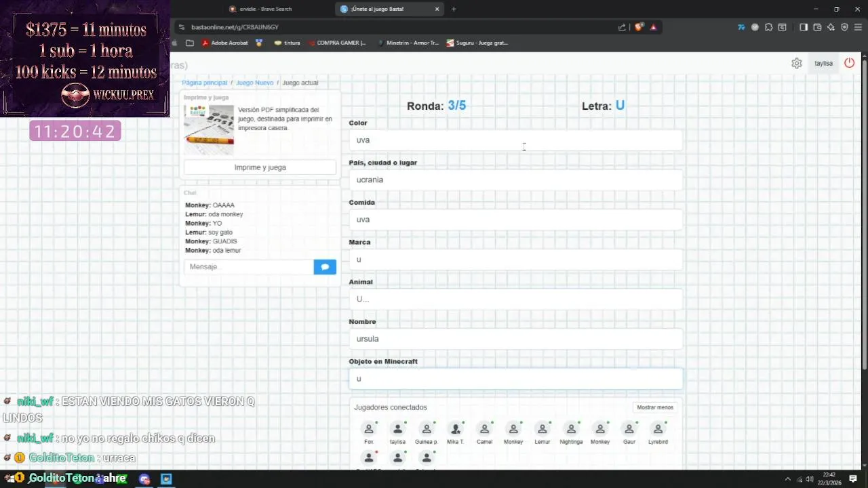Focus the Marca answer field
The height and width of the screenshot is (488, 868).
tap(515, 260)
